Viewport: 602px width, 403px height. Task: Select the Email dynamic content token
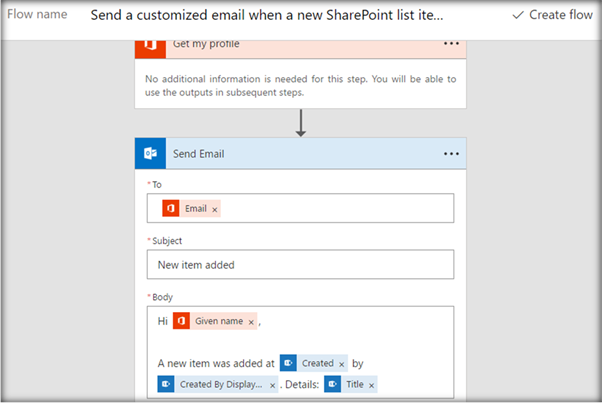[195, 209]
